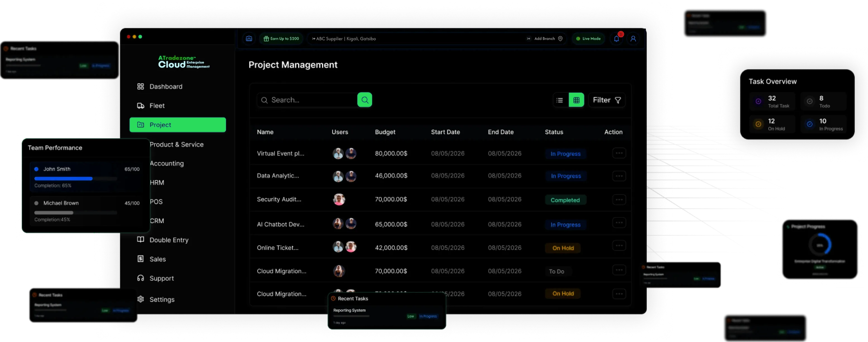The image size is (868, 342).
Task: Open Accounting in sidebar
Action: coord(167,163)
